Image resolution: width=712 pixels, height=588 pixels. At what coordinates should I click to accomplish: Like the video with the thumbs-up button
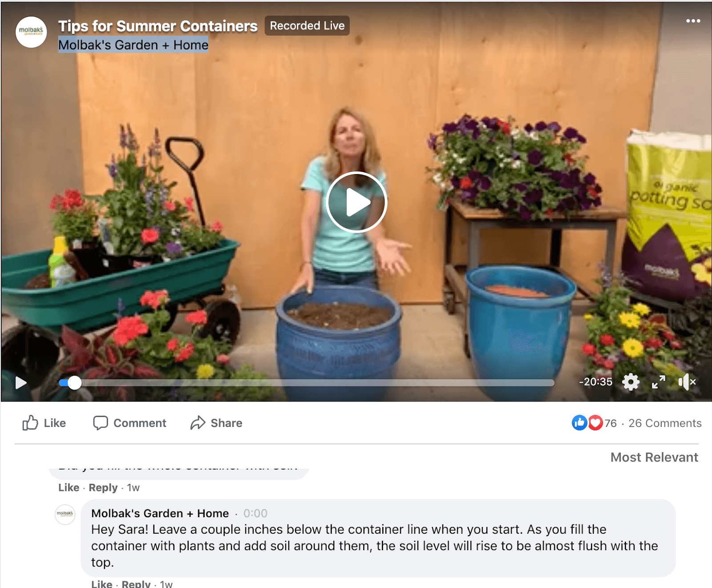pyautogui.click(x=44, y=423)
